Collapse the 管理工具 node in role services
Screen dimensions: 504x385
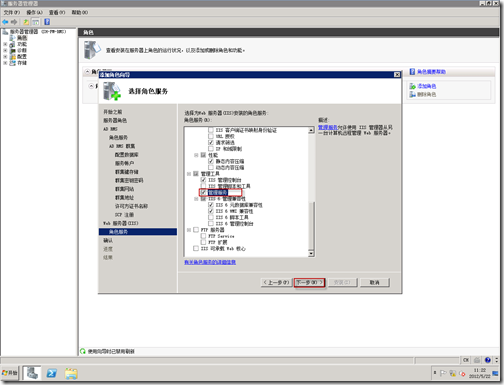[189, 174]
